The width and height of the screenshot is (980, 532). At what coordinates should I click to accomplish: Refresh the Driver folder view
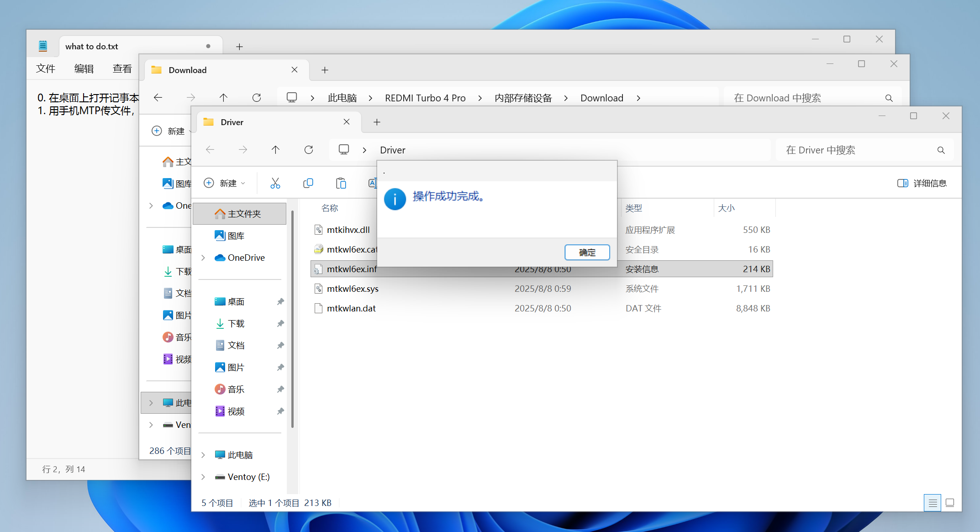click(x=309, y=150)
